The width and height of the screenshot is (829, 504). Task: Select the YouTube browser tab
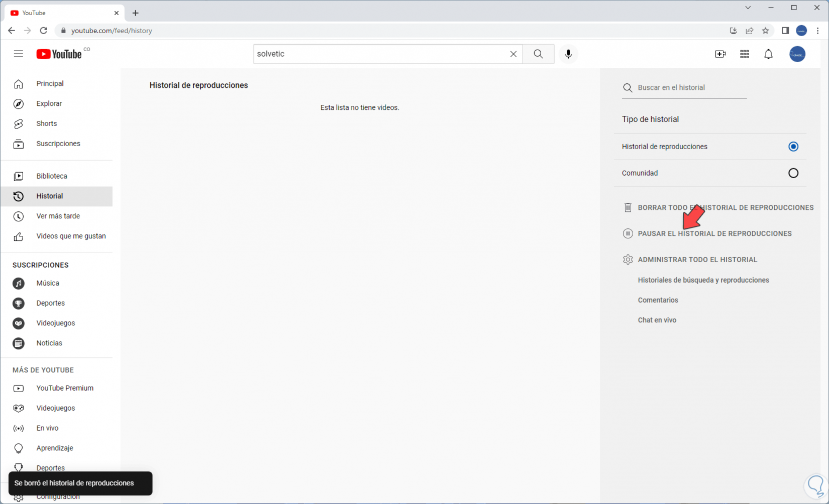point(64,13)
